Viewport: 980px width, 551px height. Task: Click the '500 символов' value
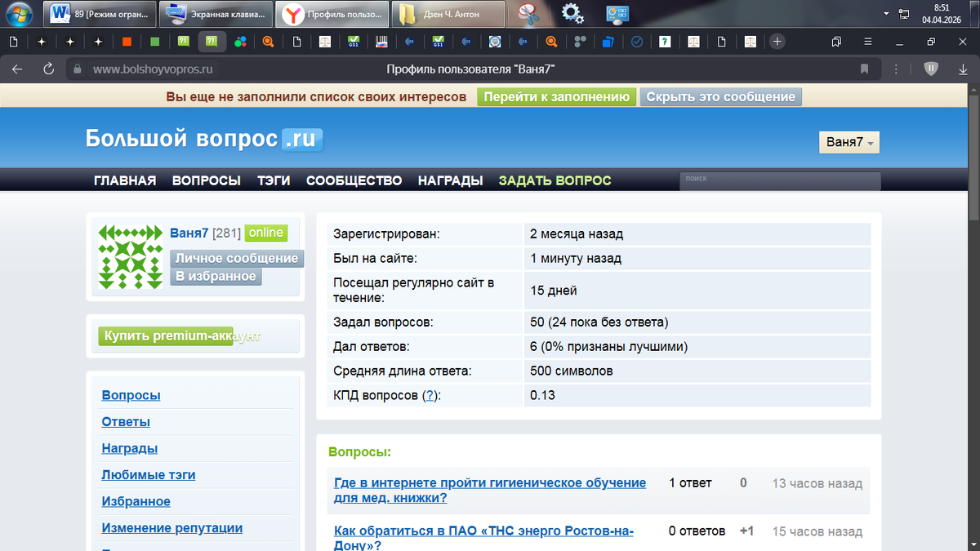click(571, 371)
